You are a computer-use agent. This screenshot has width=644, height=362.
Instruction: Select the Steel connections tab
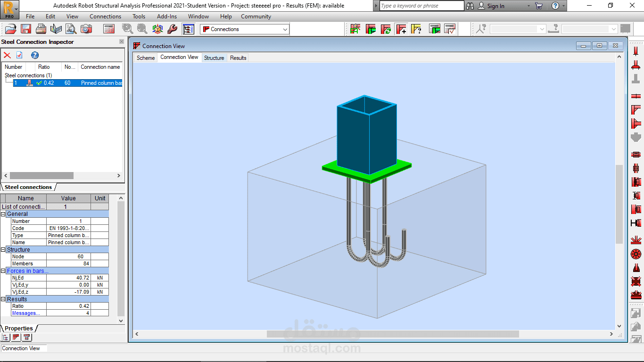(28, 187)
